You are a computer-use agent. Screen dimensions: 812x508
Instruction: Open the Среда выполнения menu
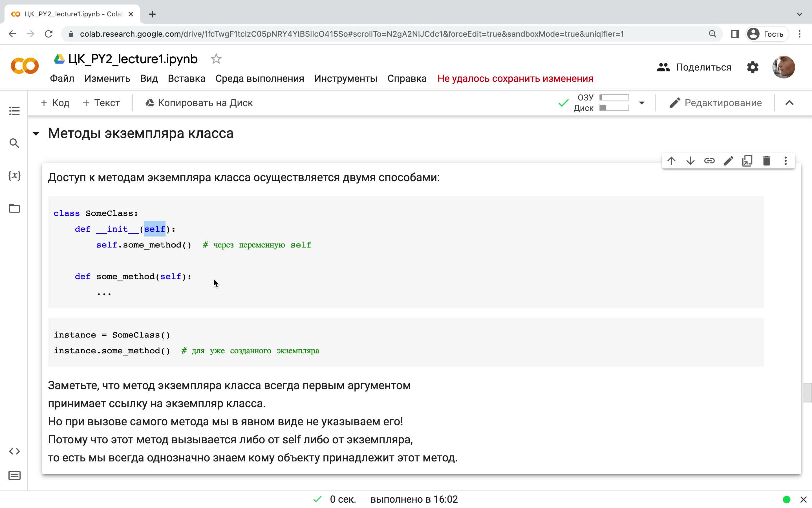pos(260,79)
